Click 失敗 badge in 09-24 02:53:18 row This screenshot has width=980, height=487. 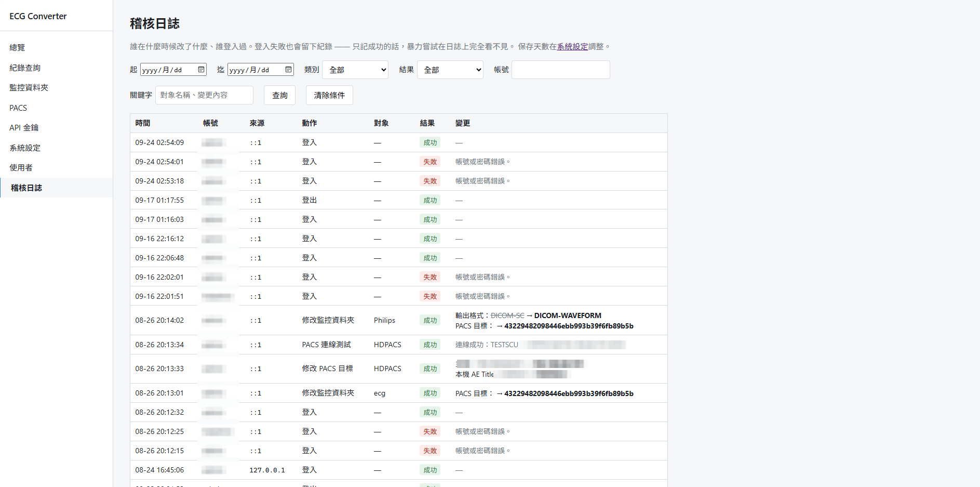[x=430, y=181]
